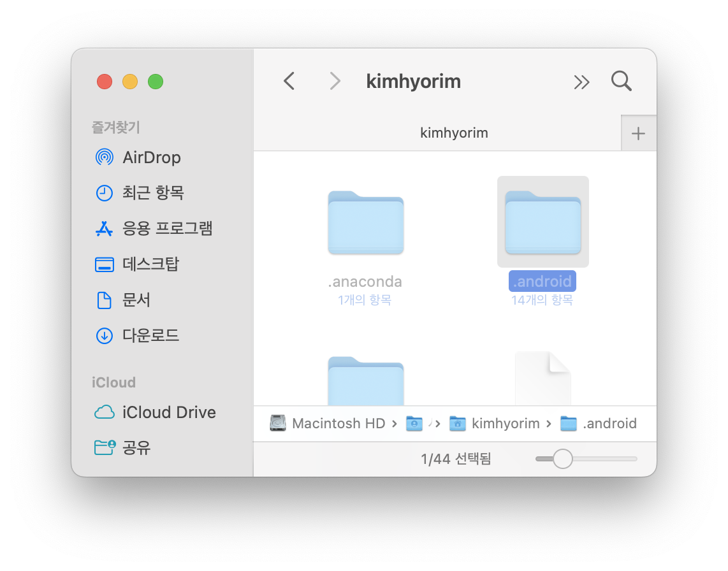This screenshot has height=571, width=728.
Task: Select the .anaconda folder icon
Action: [366, 222]
